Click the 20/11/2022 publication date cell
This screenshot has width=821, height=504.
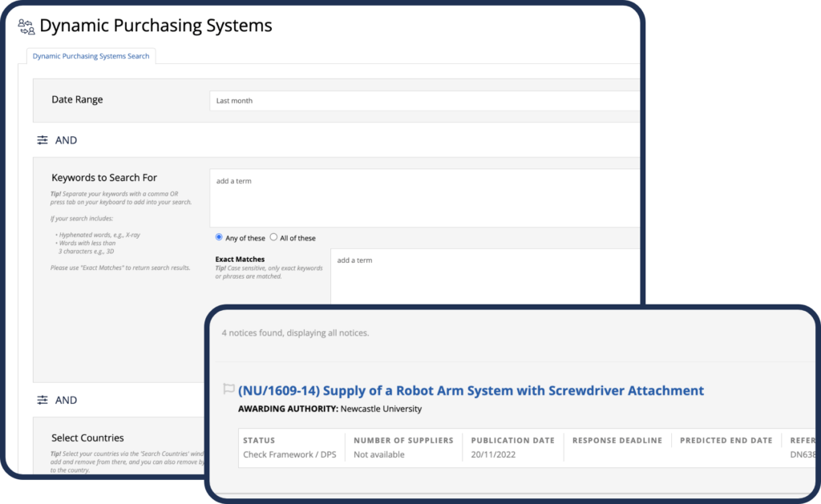pyautogui.click(x=494, y=454)
